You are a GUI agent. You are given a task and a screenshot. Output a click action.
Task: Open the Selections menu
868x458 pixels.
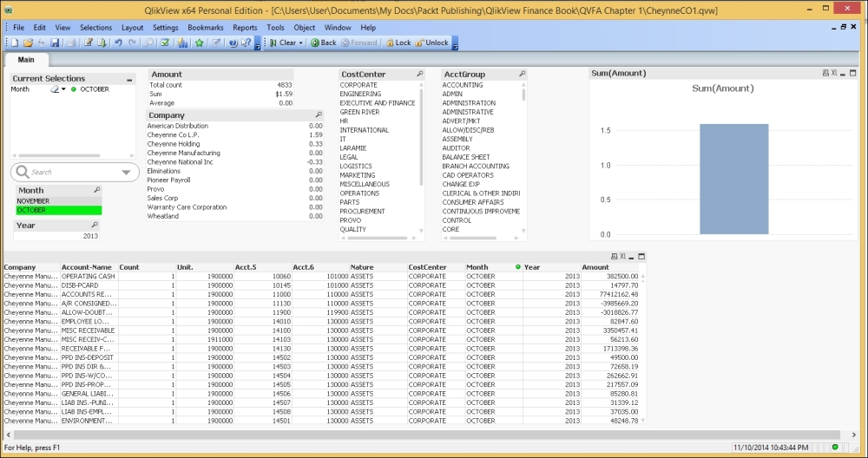click(x=95, y=27)
